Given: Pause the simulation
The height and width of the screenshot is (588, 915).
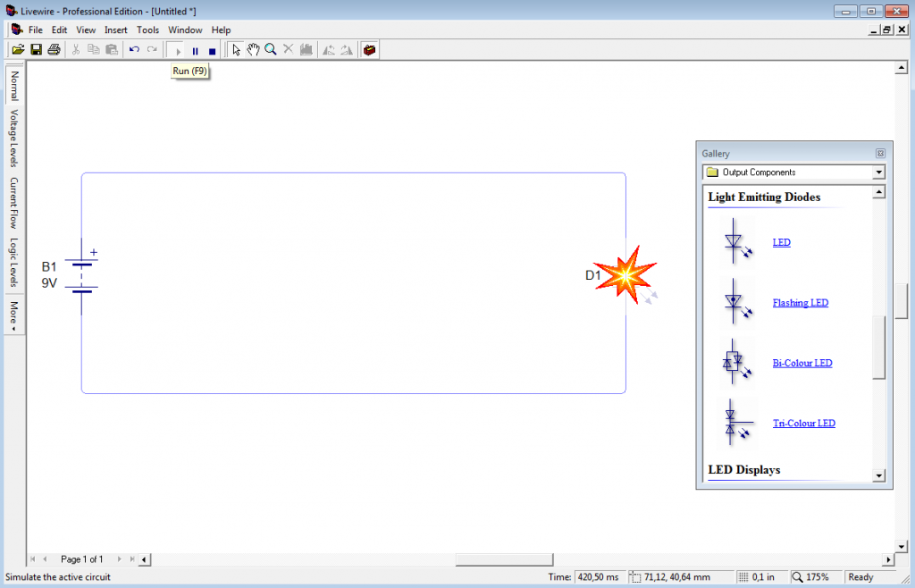Looking at the screenshot, I should (x=194, y=49).
